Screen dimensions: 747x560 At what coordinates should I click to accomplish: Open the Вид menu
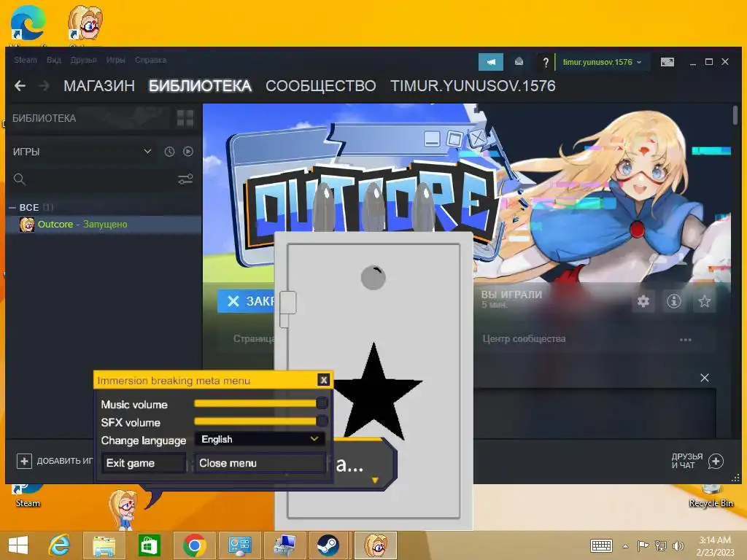(54, 60)
